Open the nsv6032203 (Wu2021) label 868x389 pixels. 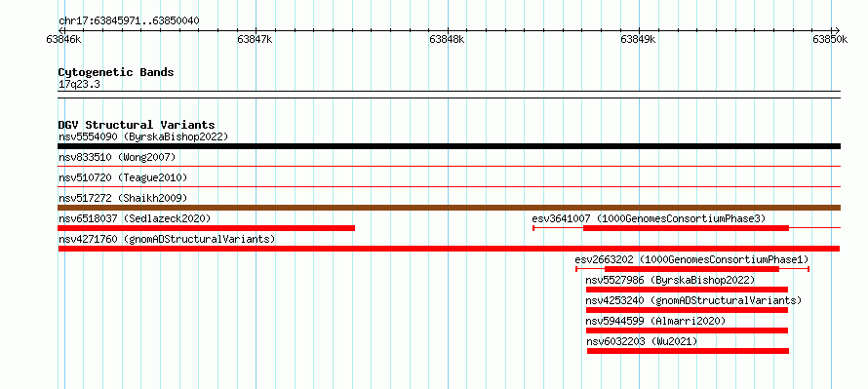coord(642,341)
